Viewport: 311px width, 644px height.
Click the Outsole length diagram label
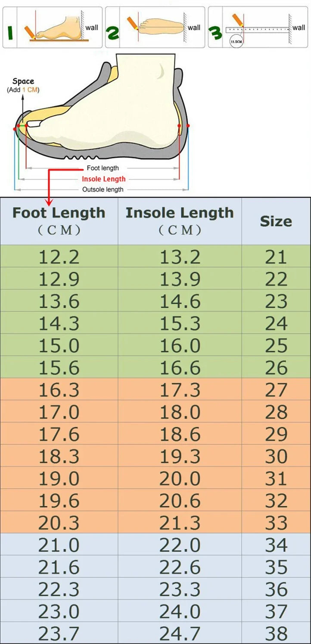(103, 189)
